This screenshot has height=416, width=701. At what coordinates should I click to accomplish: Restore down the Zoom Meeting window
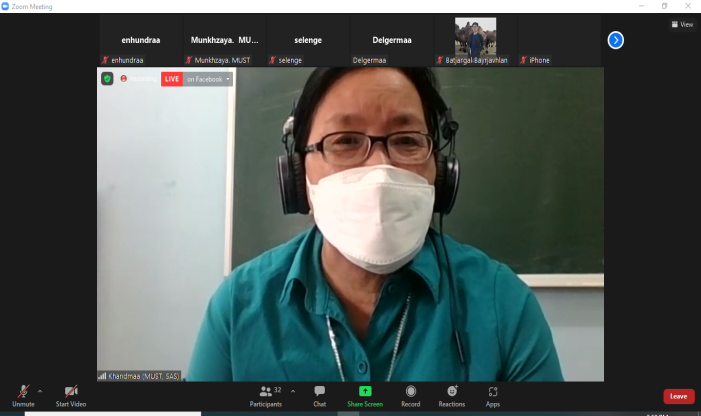(x=664, y=6)
